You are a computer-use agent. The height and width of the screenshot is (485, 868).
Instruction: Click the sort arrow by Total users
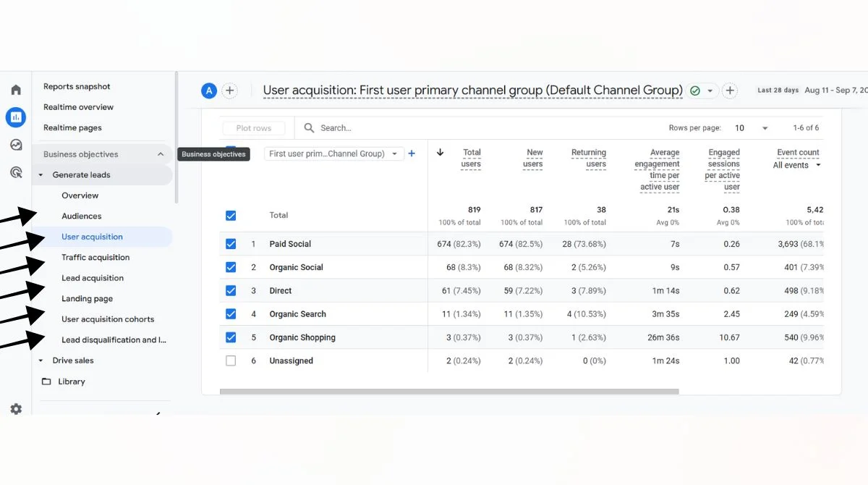point(441,153)
